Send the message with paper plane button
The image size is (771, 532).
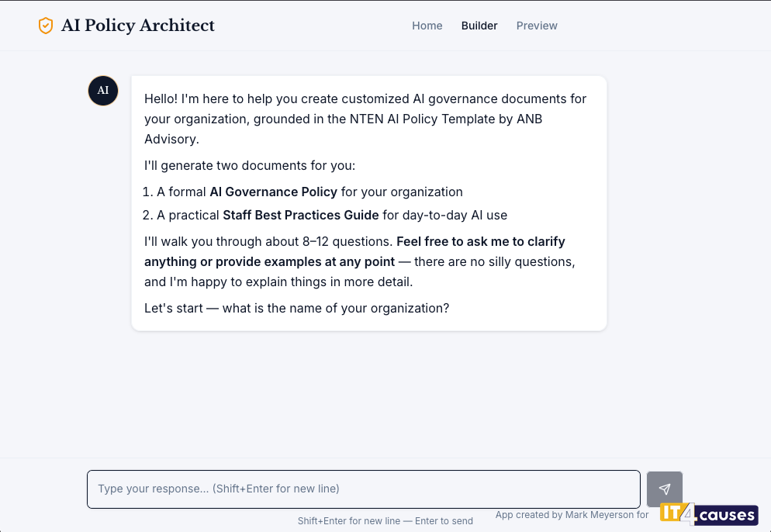(664, 489)
